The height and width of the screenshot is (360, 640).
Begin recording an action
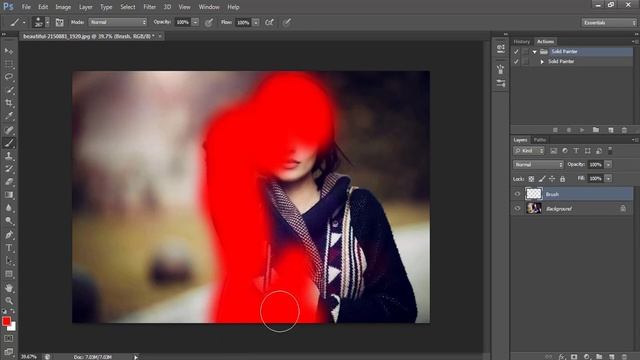pyautogui.click(x=568, y=130)
